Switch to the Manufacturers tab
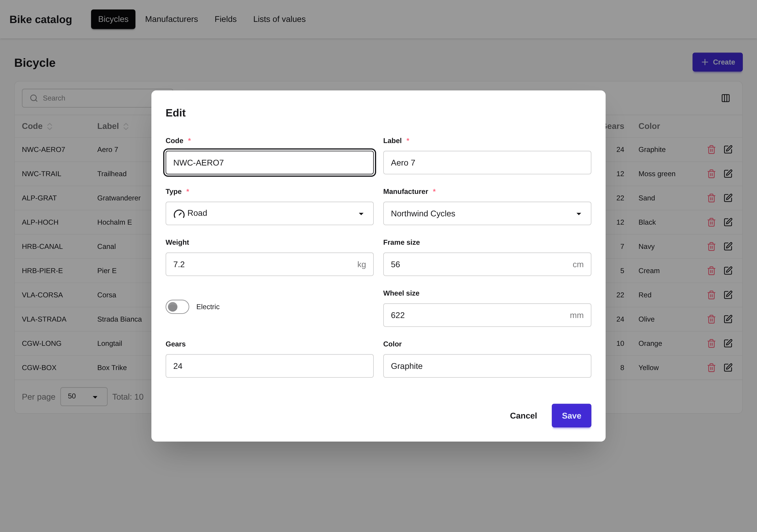The height and width of the screenshot is (532, 757). [172, 19]
